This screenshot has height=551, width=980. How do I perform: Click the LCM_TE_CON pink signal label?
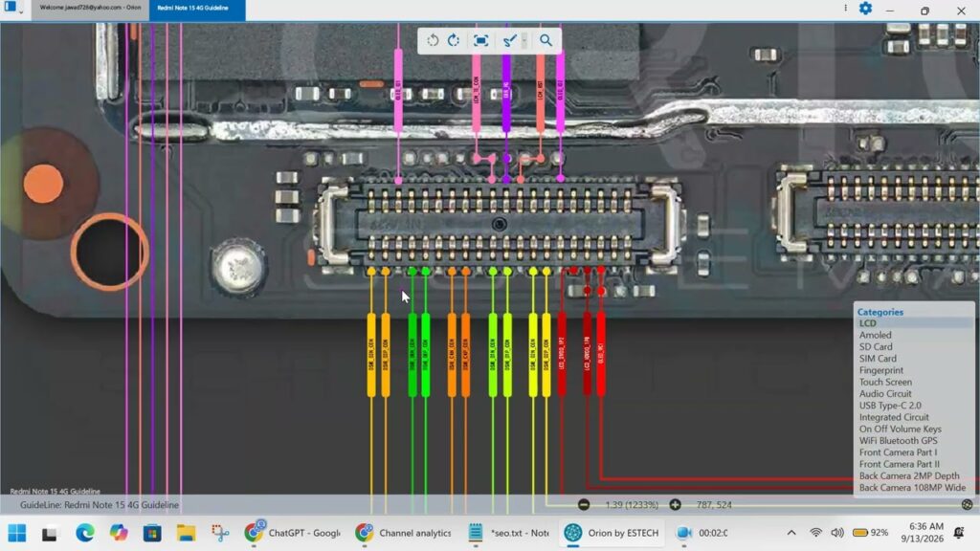(477, 91)
